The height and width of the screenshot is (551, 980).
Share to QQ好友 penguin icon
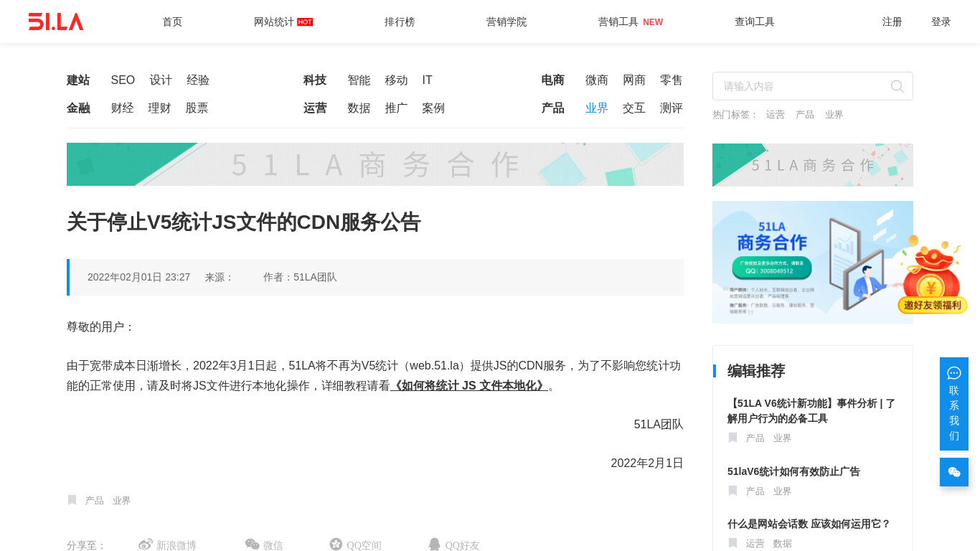(x=434, y=545)
